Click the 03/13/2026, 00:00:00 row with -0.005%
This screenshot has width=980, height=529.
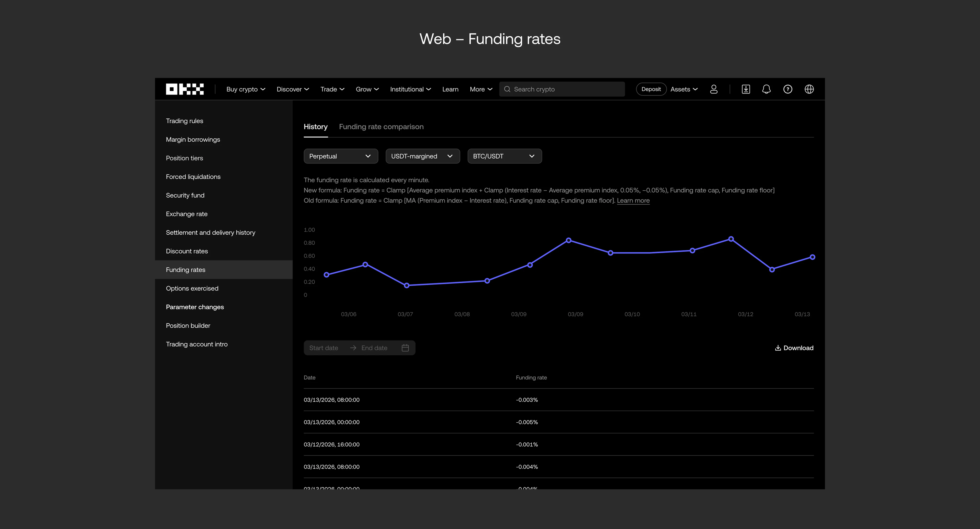coord(558,422)
